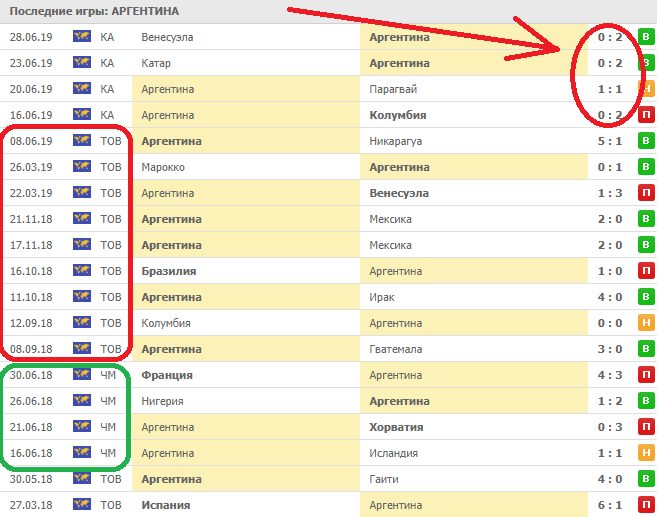
Task: Click the world flag icon in the 27.03.18 row
Action: click(82, 505)
